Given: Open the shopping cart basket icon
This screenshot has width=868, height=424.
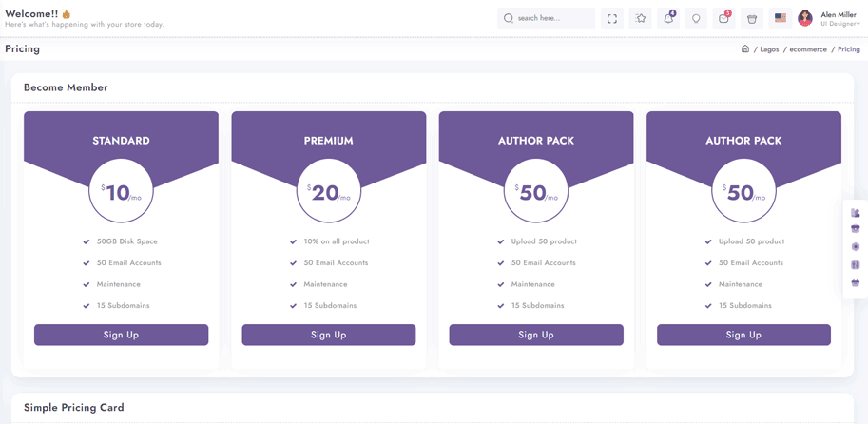Looking at the screenshot, I should [752, 18].
